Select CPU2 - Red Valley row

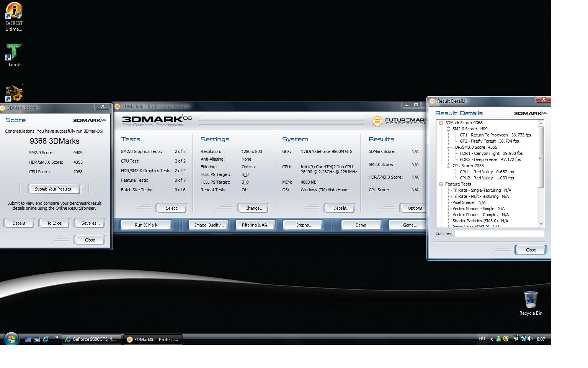click(487, 178)
